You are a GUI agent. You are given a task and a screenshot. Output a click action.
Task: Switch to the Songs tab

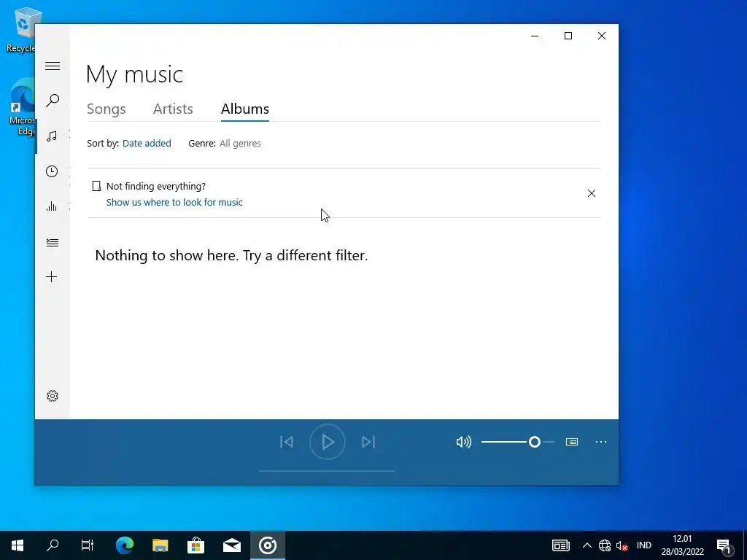pyautogui.click(x=107, y=109)
